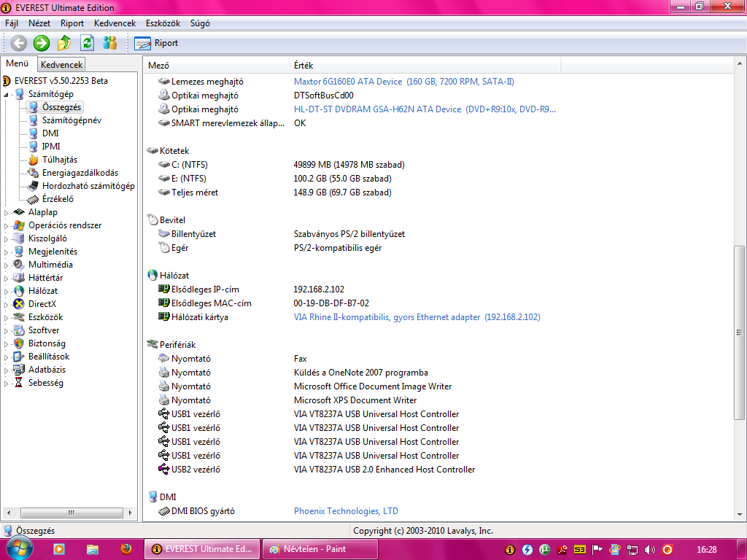This screenshot has width=747, height=560.
Task: Collapse the Számítógép tree node
Action: pyautogui.click(x=6, y=94)
